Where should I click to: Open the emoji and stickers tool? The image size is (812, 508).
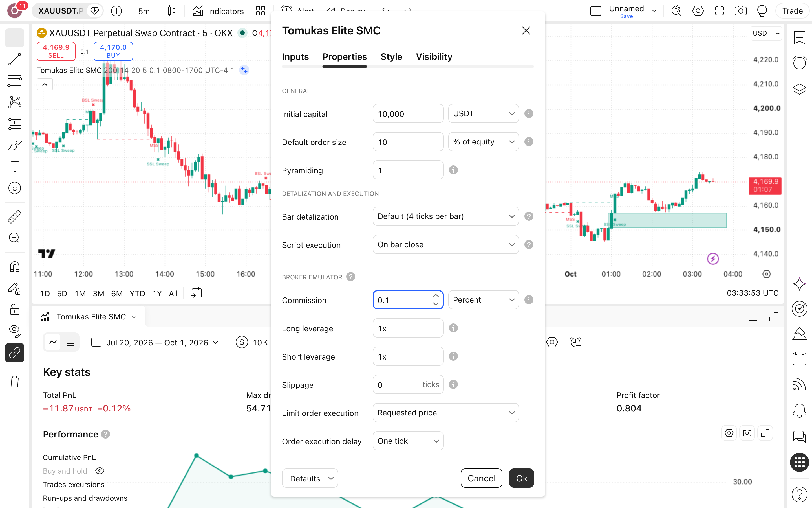point(14,188)
